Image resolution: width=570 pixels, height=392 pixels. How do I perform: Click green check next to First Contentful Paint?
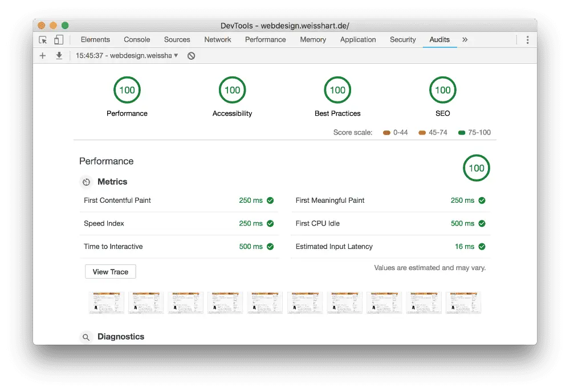click(x=270, y=201)
